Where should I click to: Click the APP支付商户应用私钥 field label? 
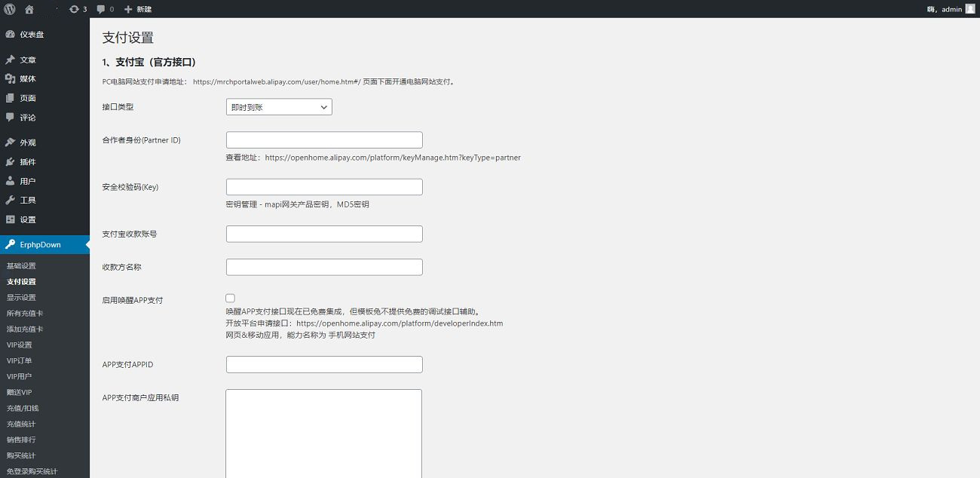[141, 397]
